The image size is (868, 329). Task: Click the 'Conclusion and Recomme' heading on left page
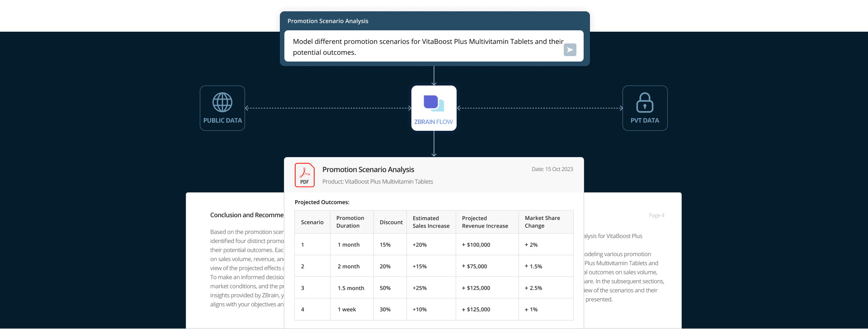click(247, 215)
